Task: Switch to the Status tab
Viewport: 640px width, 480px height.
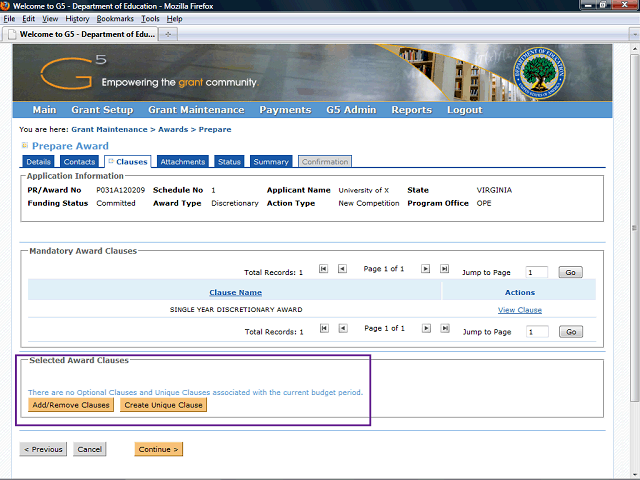Action: pos(229,162)
